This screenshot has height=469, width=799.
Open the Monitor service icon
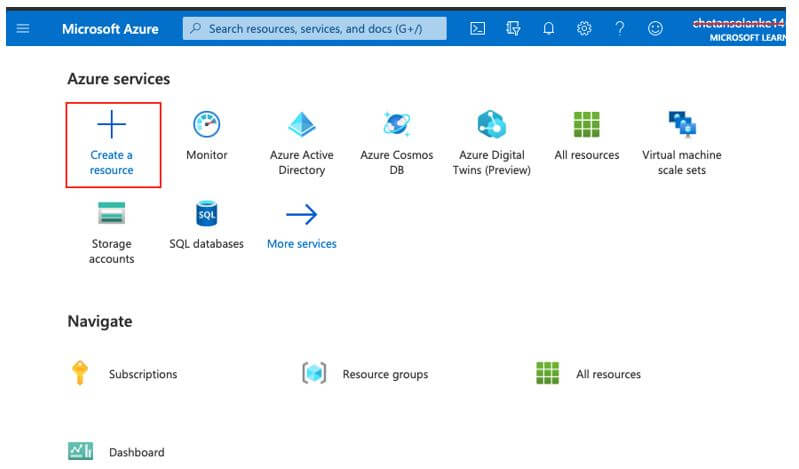[206, 124]
